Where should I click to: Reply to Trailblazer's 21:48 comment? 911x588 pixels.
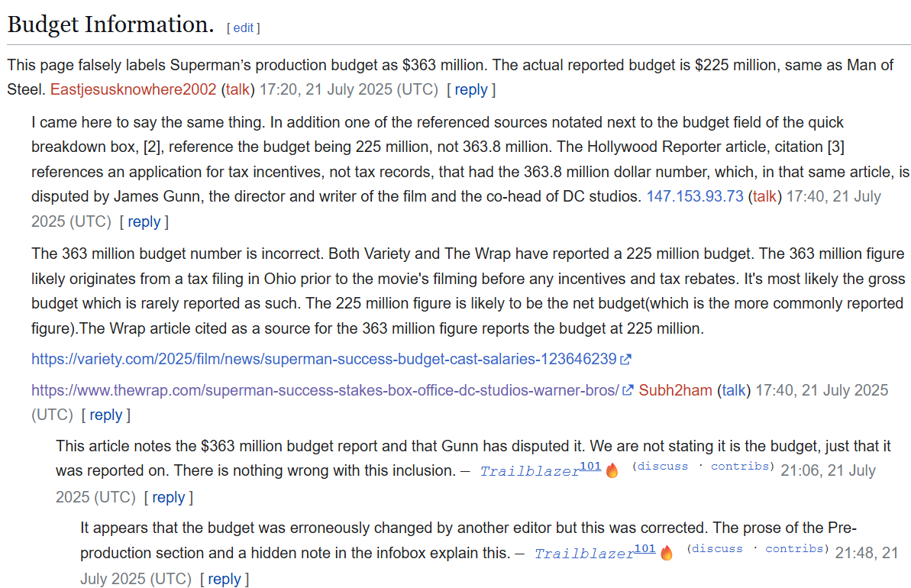coord(225,580)
